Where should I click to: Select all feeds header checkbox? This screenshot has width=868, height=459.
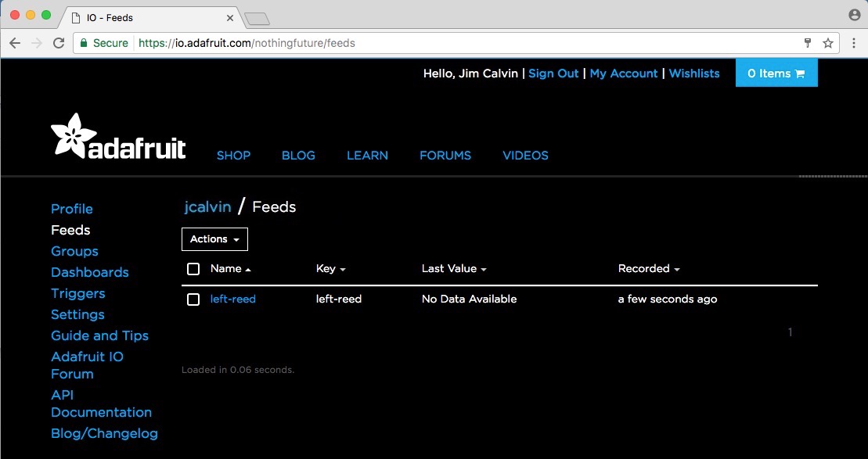pos(193,269)
